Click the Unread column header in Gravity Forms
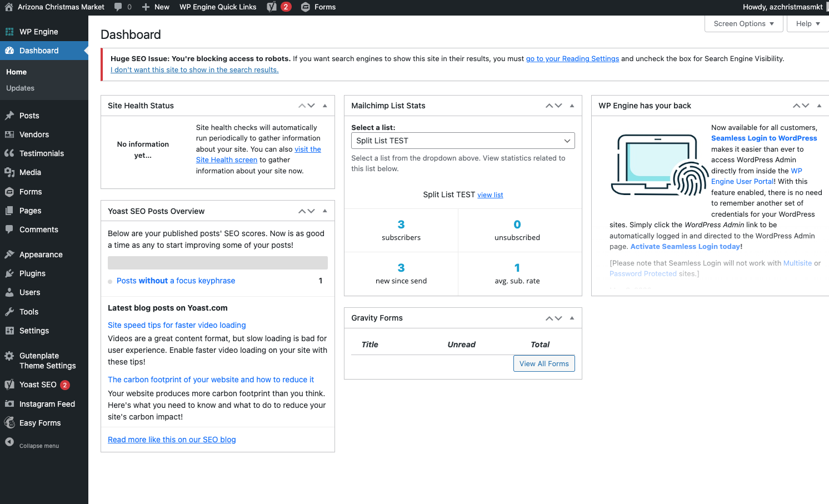829x504 pixels. pyautogui.click(x=461, y=345)
